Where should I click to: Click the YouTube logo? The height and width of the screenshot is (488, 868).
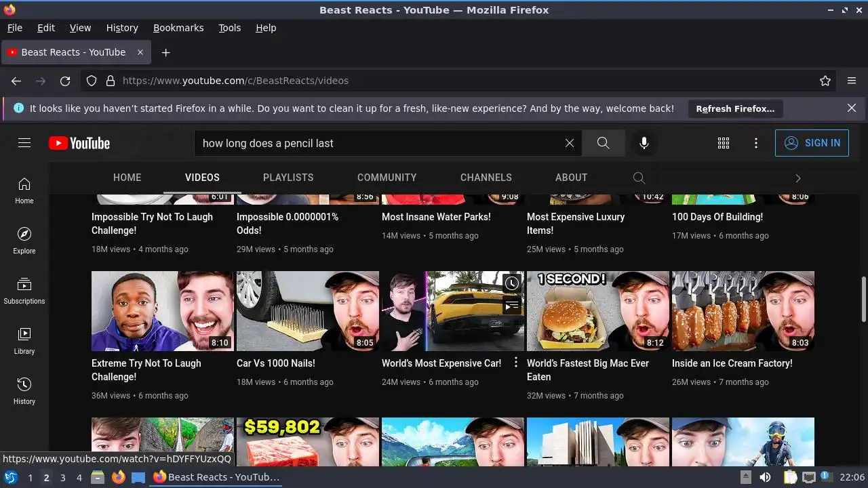coord(79,143)
